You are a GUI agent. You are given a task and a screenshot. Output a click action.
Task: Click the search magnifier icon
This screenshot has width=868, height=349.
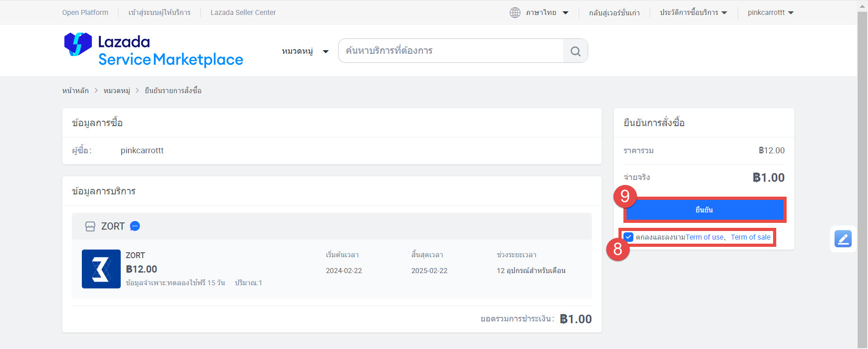coord(575,51)
